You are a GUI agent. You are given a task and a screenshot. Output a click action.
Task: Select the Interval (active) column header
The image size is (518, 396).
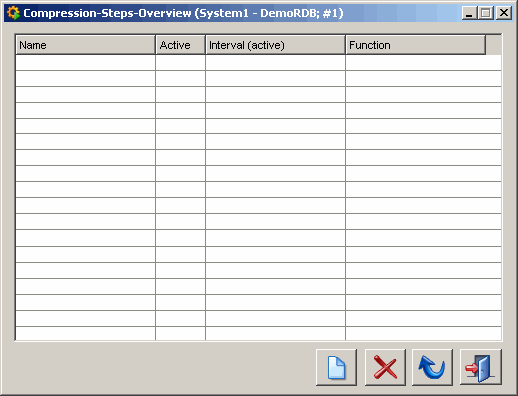(275, 45)
